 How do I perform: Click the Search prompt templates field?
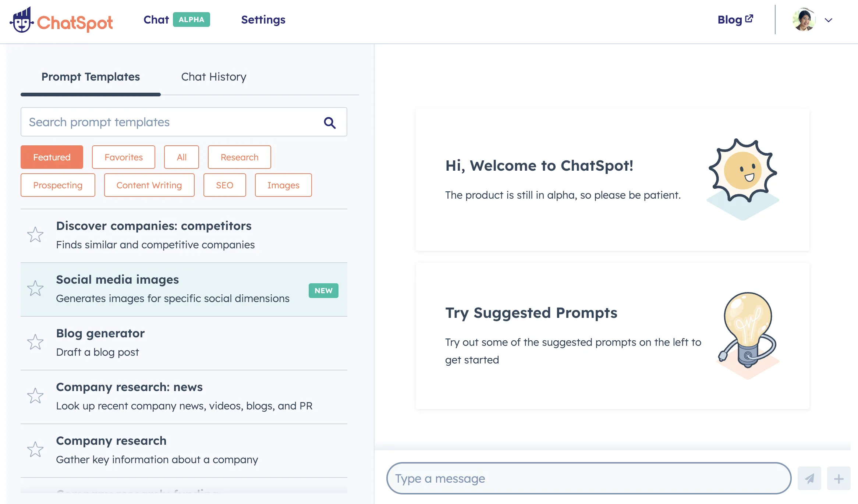tap(169, 122)
